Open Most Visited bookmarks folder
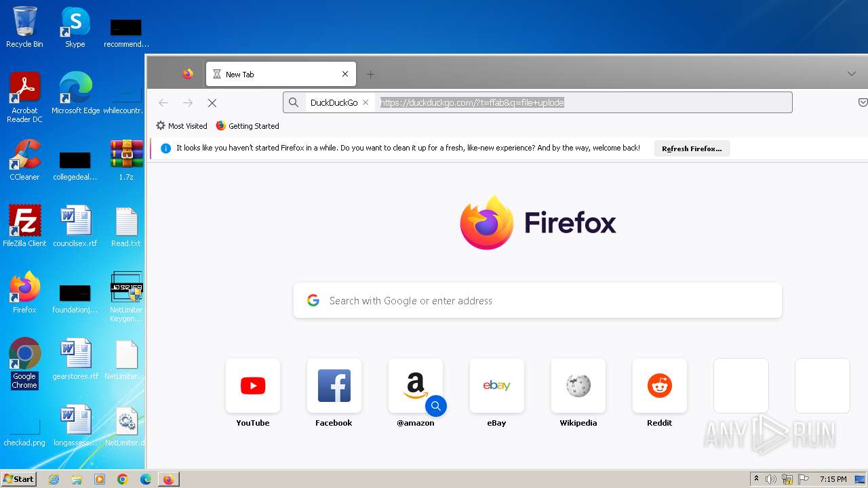868x488 pixels. 181,125
